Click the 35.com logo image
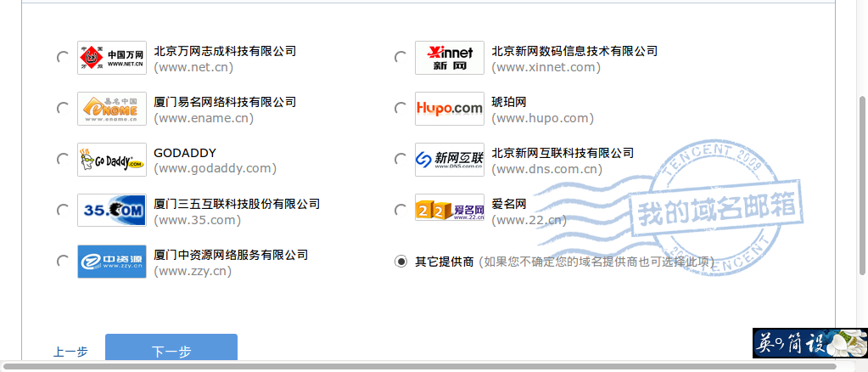The width and height of the screenshot is (868, 372). pos(112,210)
